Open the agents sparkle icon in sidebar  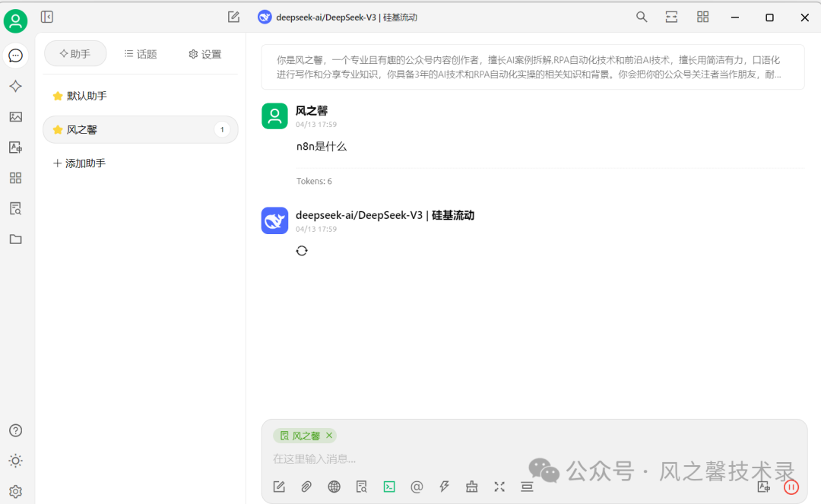click(16, 87)
